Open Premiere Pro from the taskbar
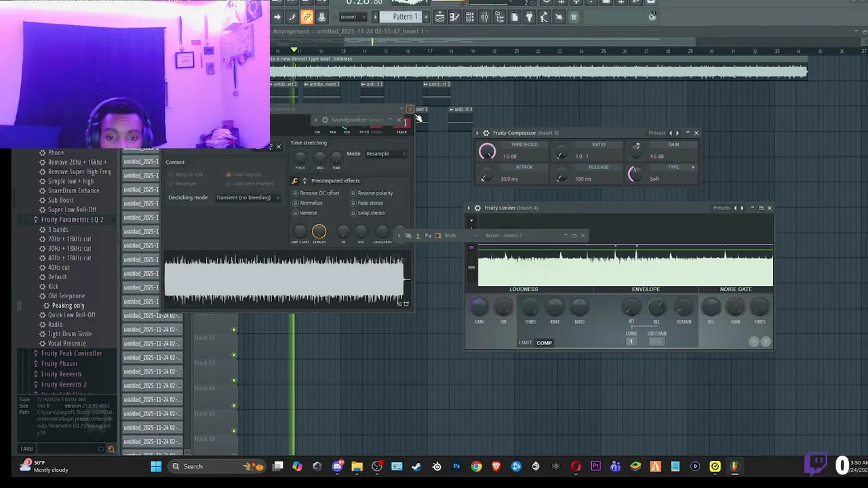This screenshot has width=868, height=488. tap(596, 466)
